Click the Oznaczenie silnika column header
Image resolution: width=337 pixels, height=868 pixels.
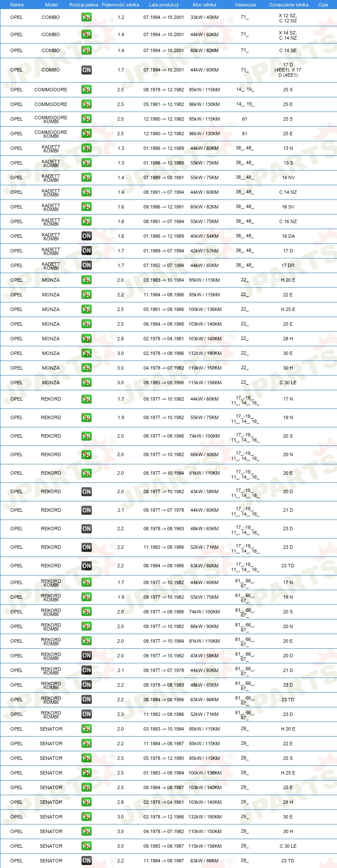click(289, 5)
